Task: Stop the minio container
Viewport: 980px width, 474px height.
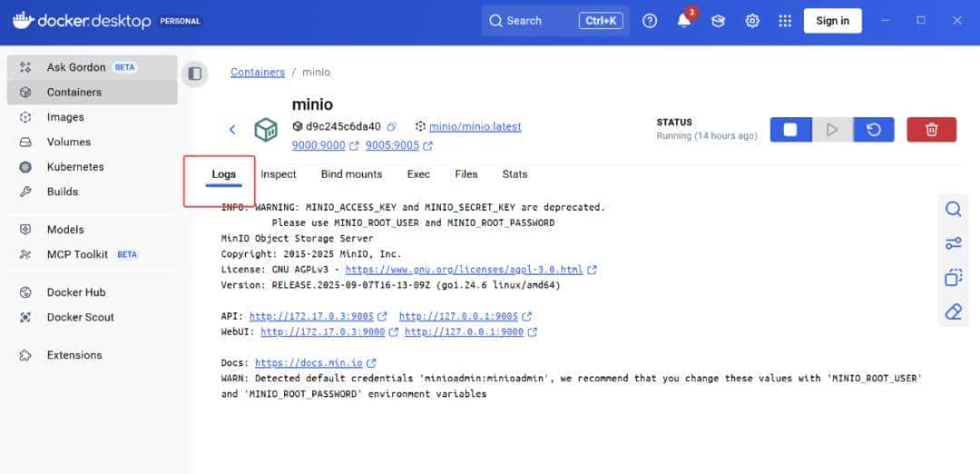Action: click(x=790, y=130)
